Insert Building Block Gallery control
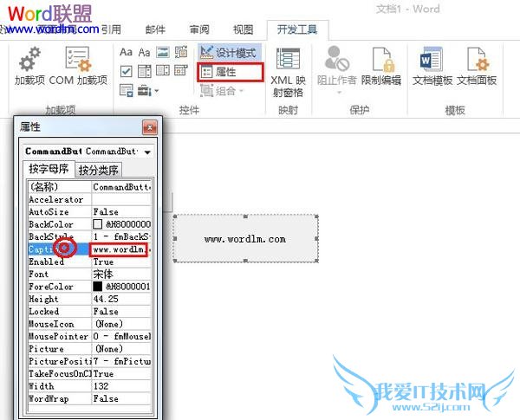520x420 pixels. click(181, 52)
